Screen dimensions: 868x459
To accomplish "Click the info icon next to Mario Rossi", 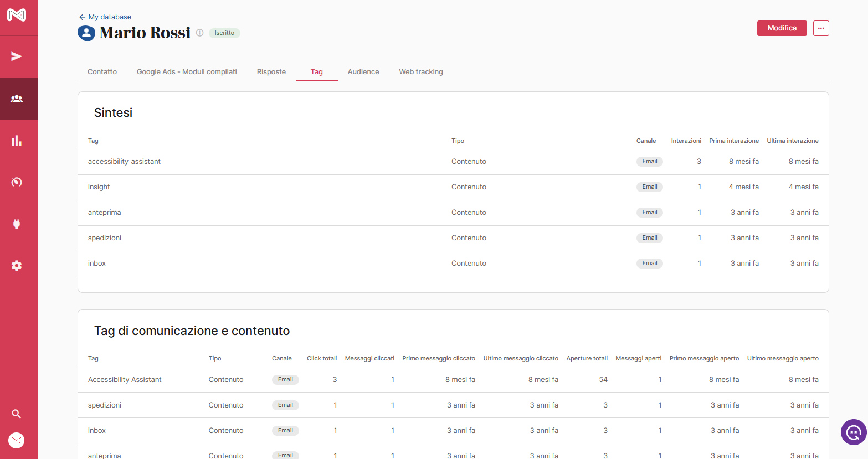I will tap(200, 33).
